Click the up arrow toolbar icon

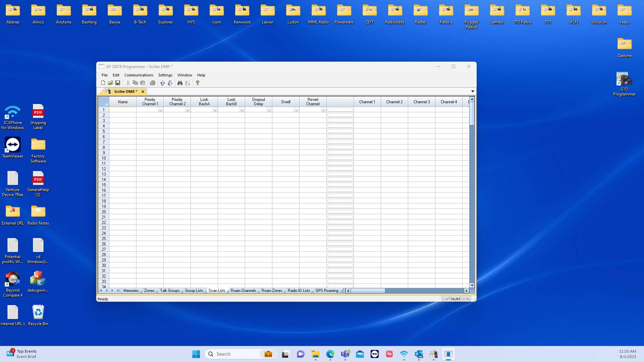tap(163, 83)
